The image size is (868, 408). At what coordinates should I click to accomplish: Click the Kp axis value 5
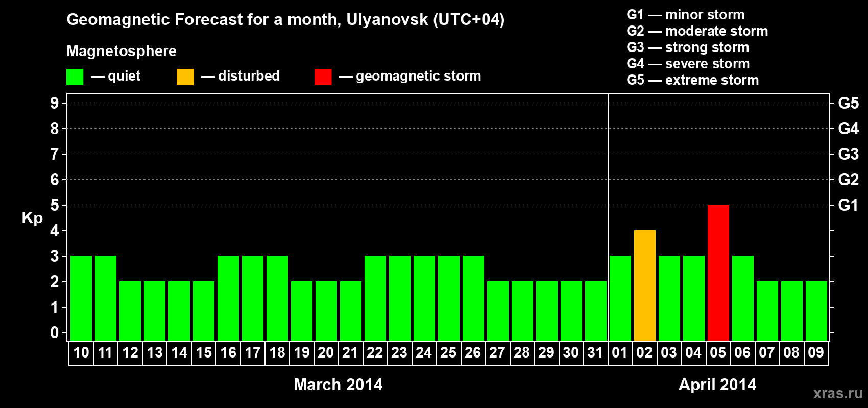[x=55, y=205]
